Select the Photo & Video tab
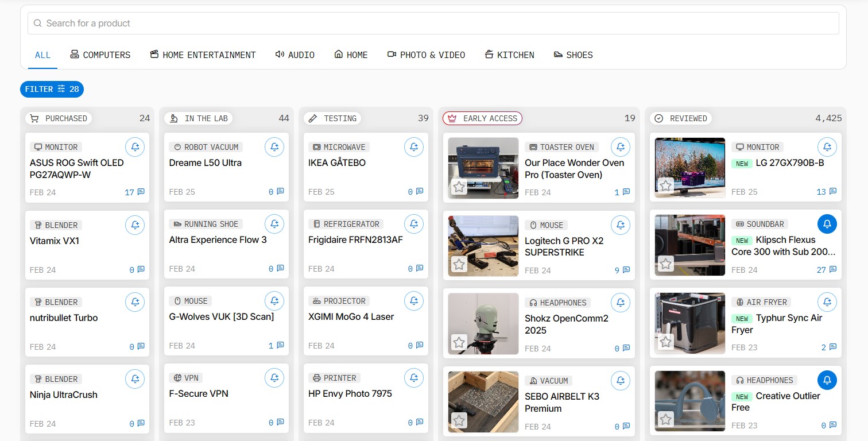 pyautogui.click(x=426, y=55)
